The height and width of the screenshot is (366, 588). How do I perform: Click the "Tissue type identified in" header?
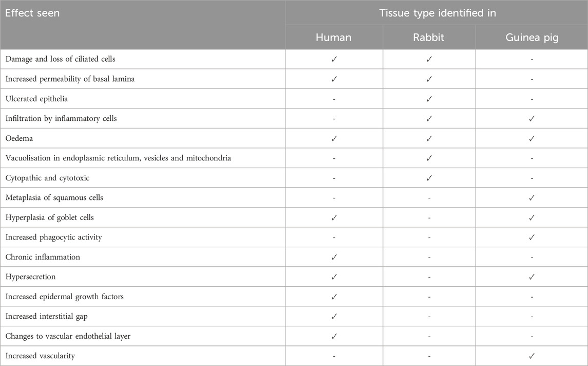point(437,13)
